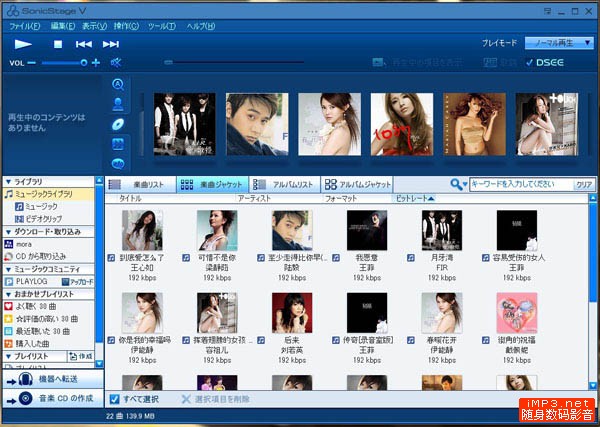The height and width of the screenshot is (427, 600).
Task: Collapse the ライブラリ section
Action: click(x=8, y=180)
